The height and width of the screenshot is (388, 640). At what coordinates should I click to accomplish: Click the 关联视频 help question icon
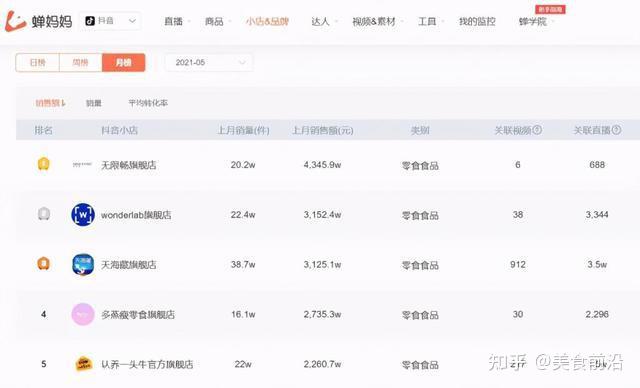(x=537, y=130)
